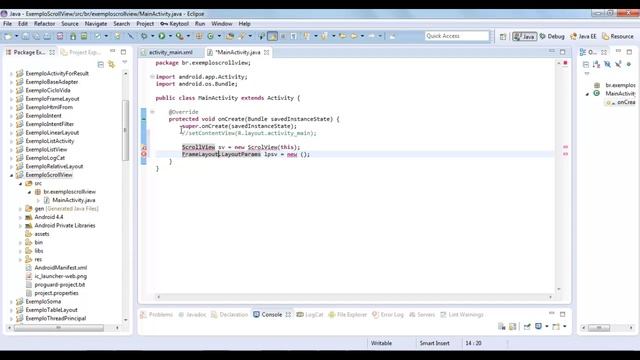Viewport: 640px width, 360px height.
Task: Toggle Sort alphabetically in Outline view
Action: pos(596,64)
